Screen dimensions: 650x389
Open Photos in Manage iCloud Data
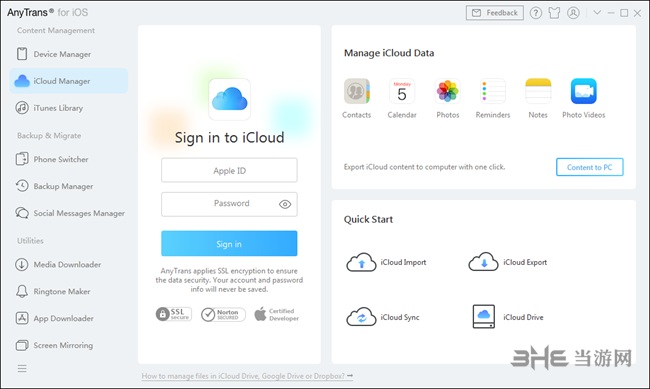point(448,99)
